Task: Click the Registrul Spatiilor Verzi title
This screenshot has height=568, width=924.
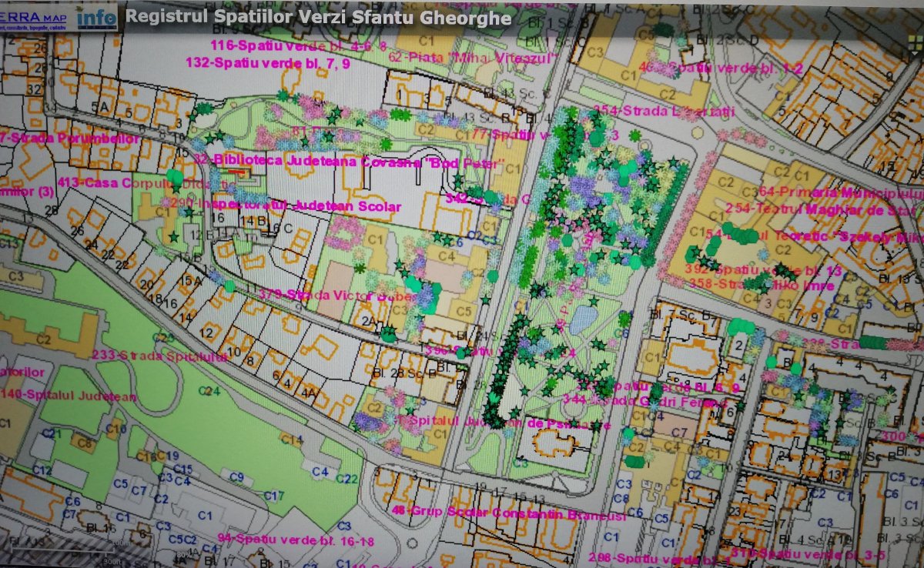Action: point(317,16)
